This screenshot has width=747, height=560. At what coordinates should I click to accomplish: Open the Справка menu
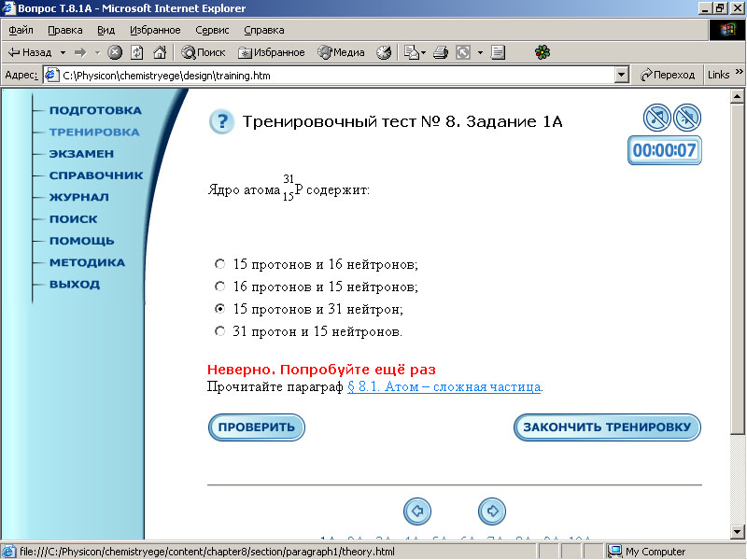pyautogui.click(x=264, y=30)
